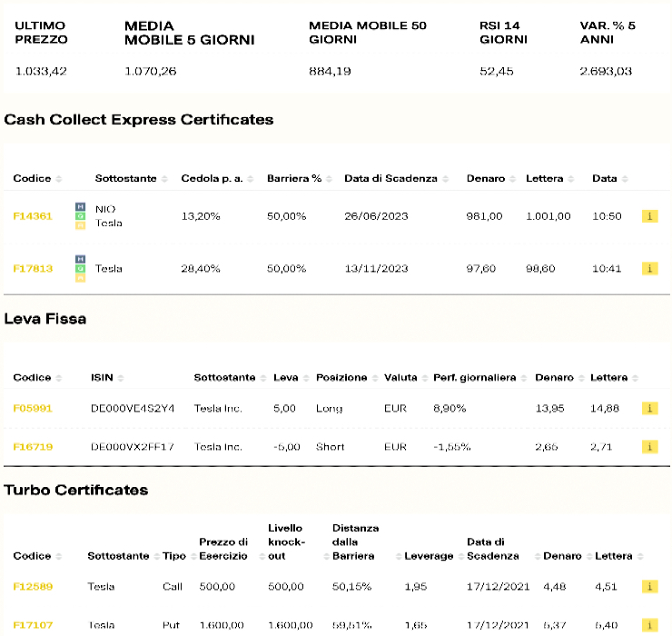Sort Leva Fissa table by Posizione arrows

(x=375, y=378)
